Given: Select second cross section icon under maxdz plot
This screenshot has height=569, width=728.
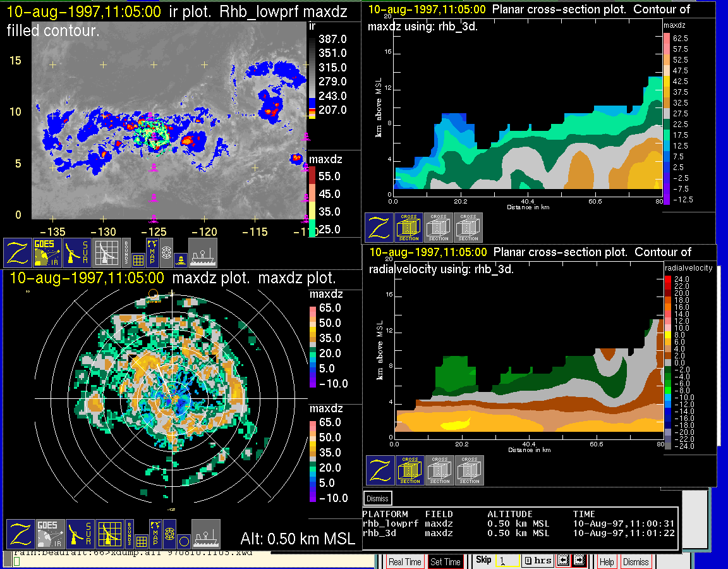Looking at the screenshot, I should click(x=439, y=228).
